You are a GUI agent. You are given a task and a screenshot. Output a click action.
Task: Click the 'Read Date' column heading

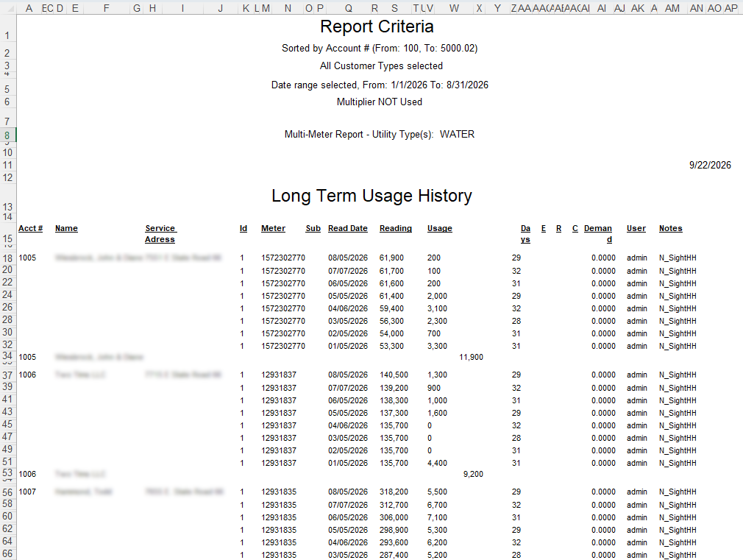[348, 229]
